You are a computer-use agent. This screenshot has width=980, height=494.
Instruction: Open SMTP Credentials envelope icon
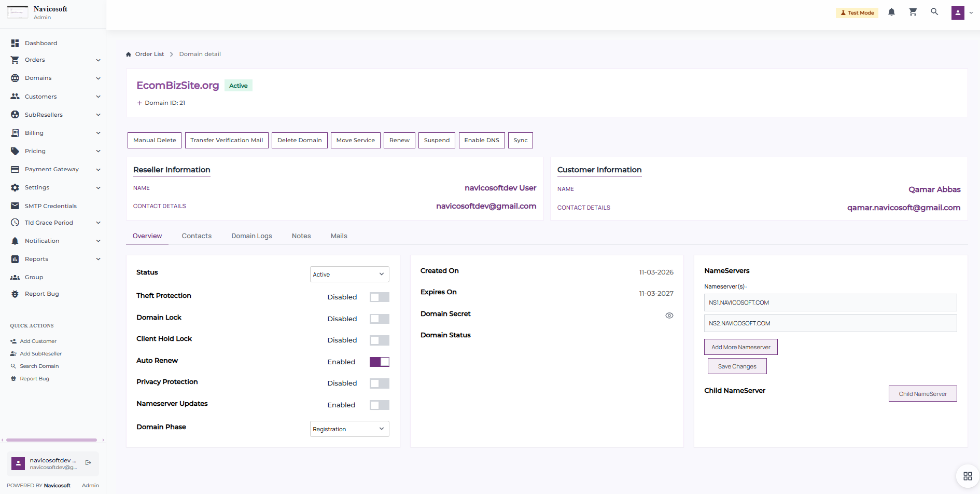(15, 206)
